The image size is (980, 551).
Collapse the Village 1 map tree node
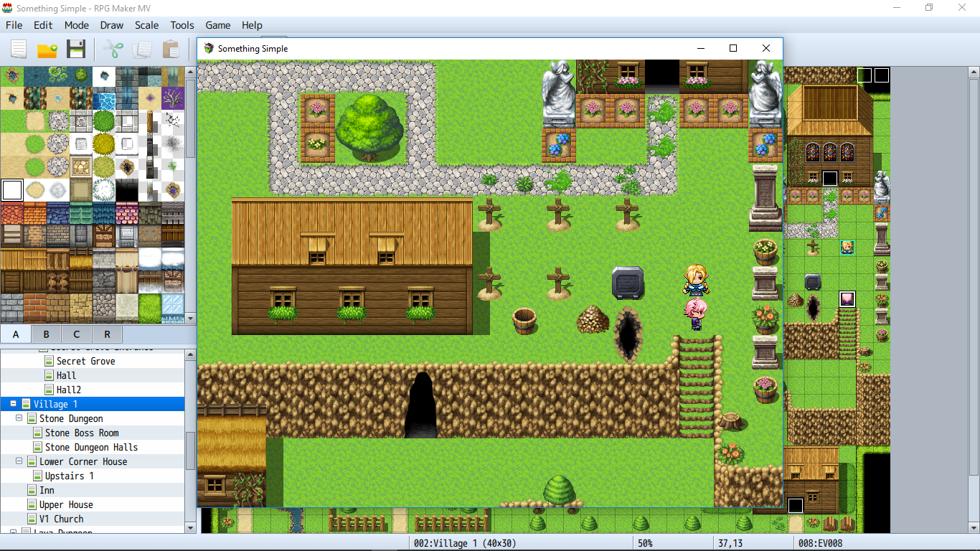pyautogui.click(x=13, y=404)
